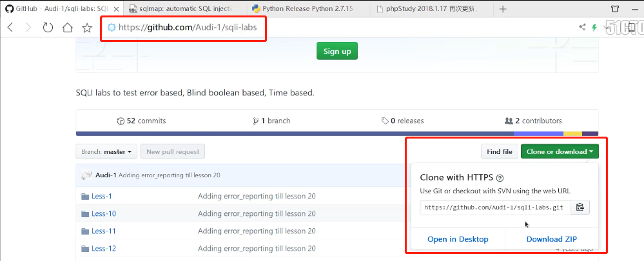
Task: Copy the clone URL with clipboard icon
Action: click(580, 208)
